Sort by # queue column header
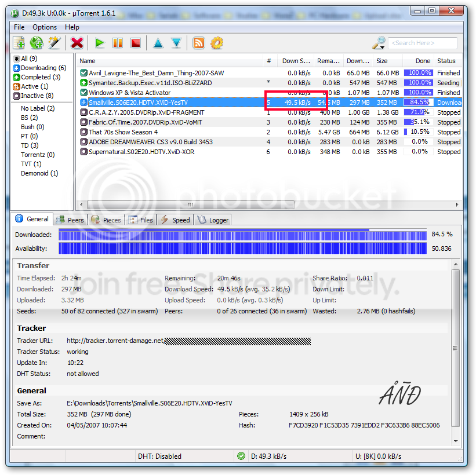 [270, 61]
